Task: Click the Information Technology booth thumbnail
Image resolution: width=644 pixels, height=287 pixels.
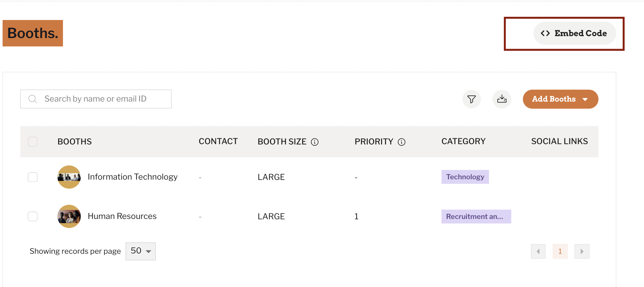Action: 69,177
